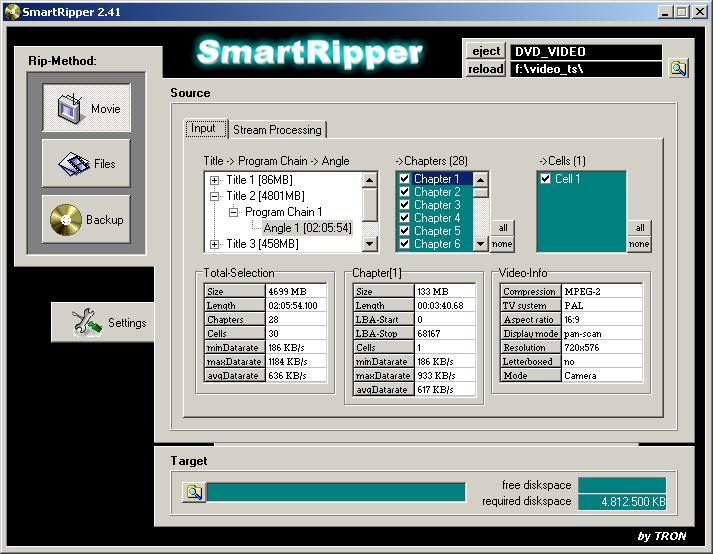Click the SmartRipper title bar icon
Image resolution: width=713 pixels, height=554 pixels.
click(x=11, y=11)
